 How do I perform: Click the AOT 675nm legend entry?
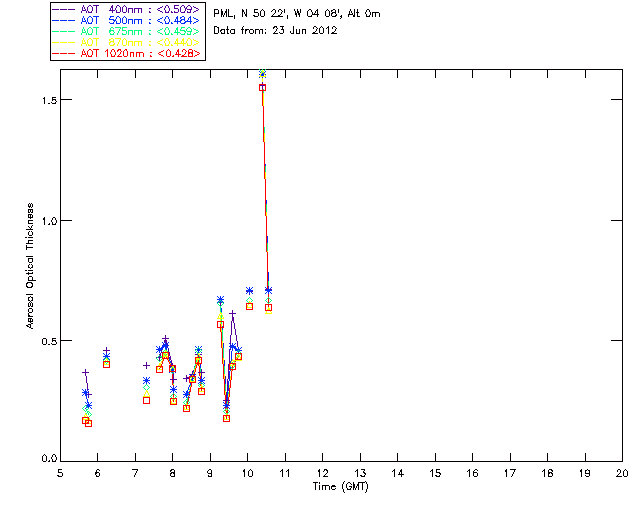point(126,31)
